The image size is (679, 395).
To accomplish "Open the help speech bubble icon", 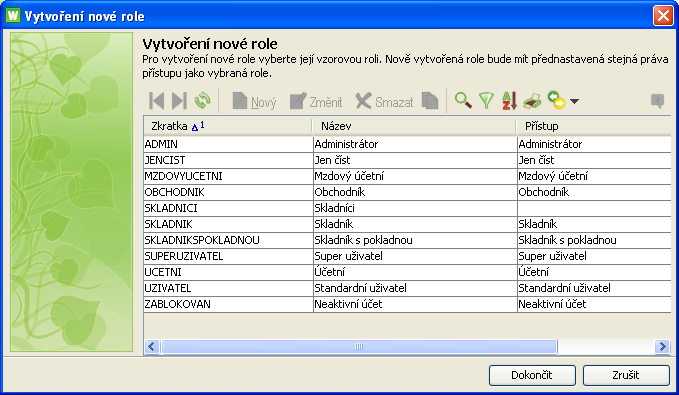I will pos(657,101).
